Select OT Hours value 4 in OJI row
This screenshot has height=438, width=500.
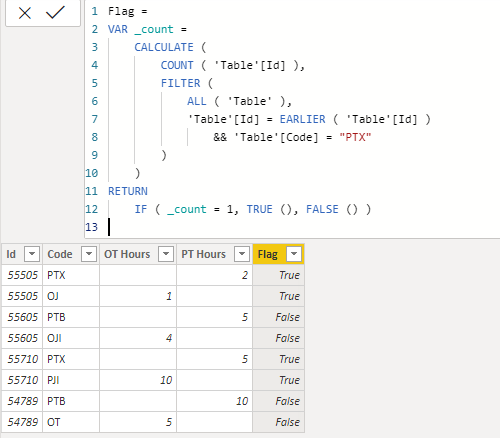(x=138, y=338)
